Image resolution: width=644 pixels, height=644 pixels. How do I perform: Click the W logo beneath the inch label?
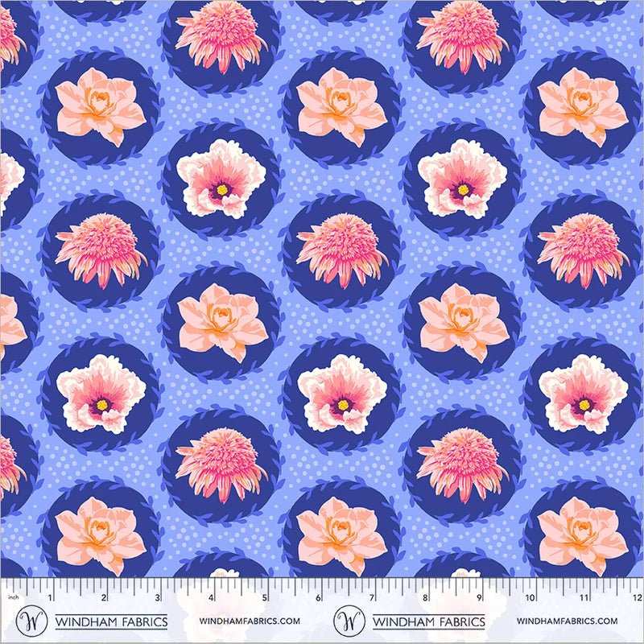point(31,621)
